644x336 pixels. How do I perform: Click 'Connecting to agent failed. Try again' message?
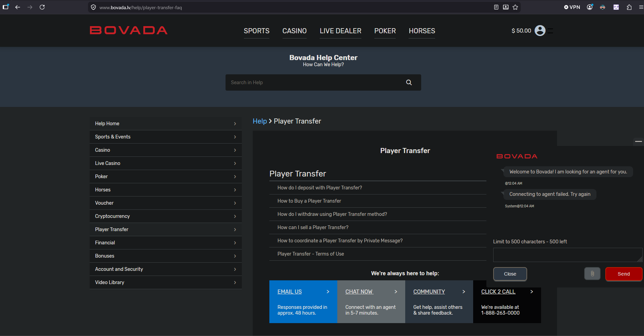(550, 194)
